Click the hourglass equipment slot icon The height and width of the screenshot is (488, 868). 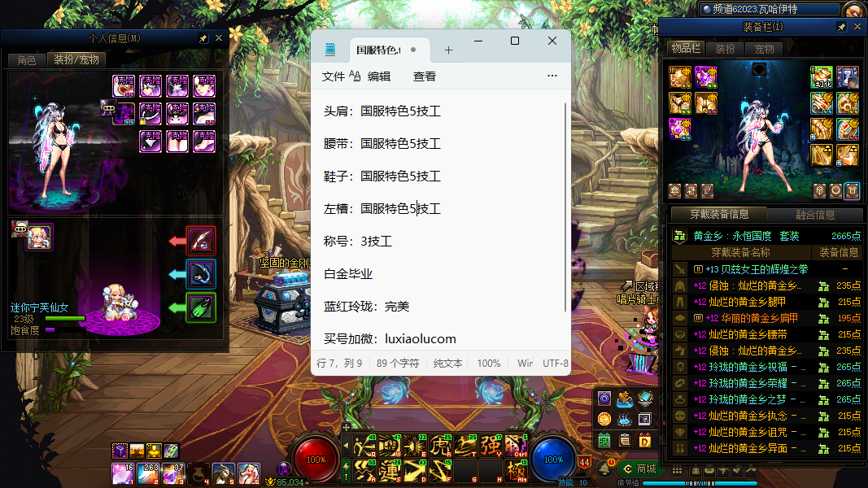pos(848,78)
